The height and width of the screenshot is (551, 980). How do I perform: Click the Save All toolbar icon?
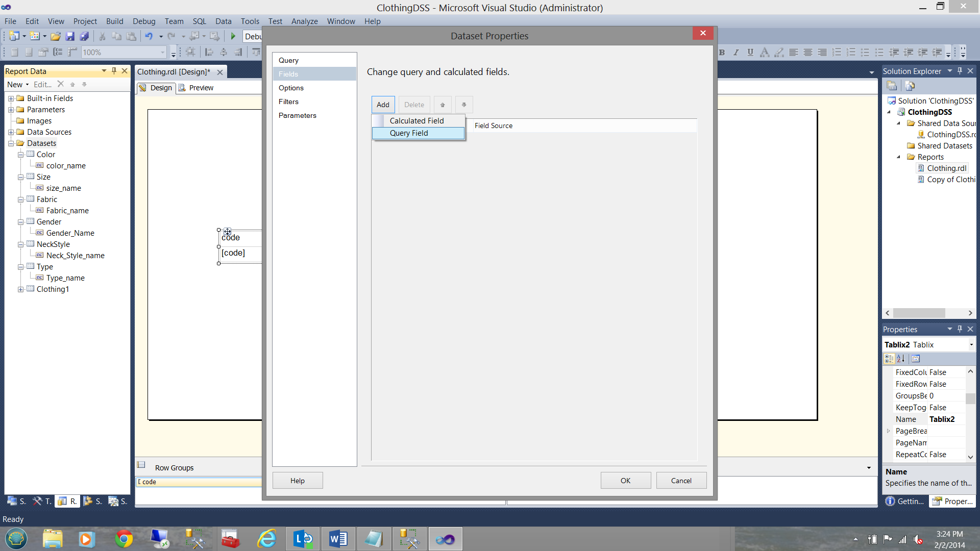click(84, 36)
